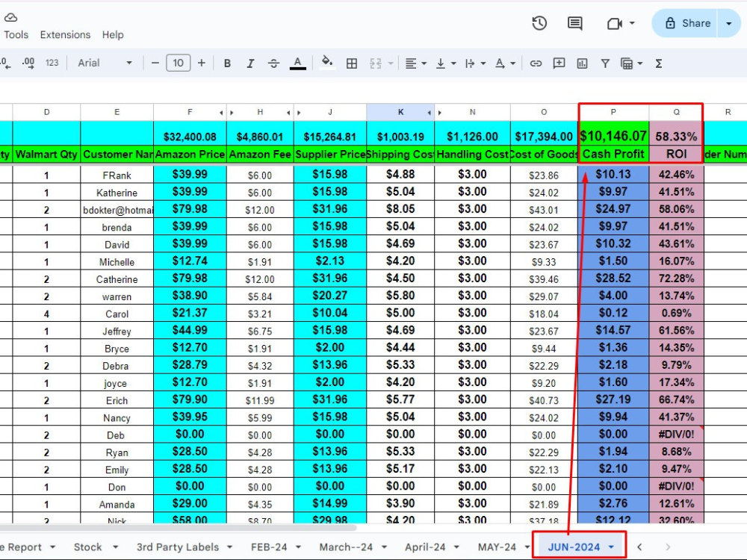This screenshot has height=560, width=747.
Task: Switch to March--24 sheet tab
Action: pyautogui.click(x=346, y=547)
